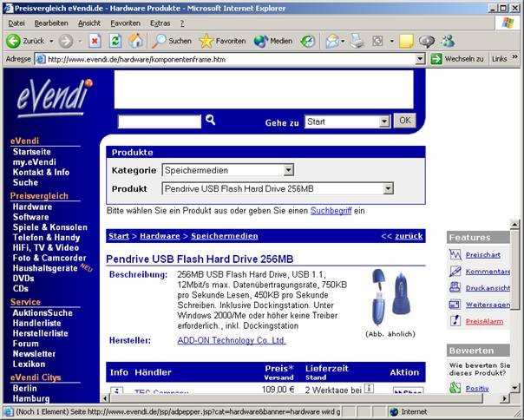Click the Stop loading icon
The width and height of the screenshot is (524, 420).
(95, 41)
